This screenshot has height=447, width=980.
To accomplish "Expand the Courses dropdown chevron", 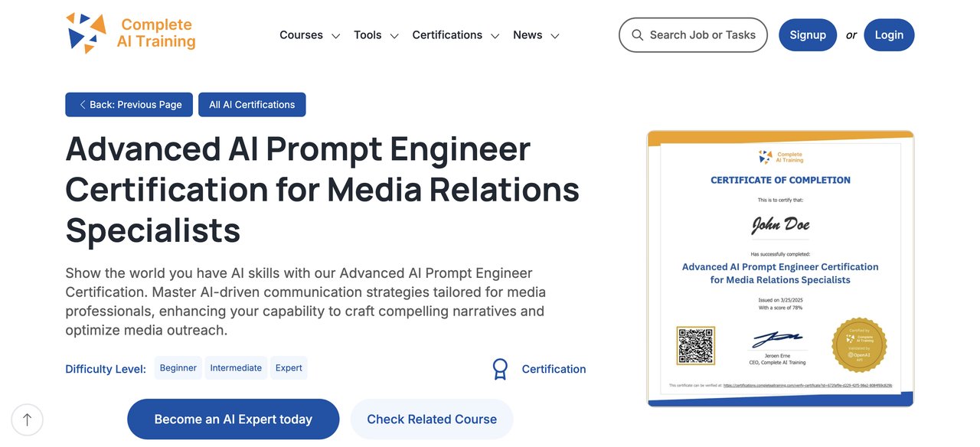I will 335,36.
